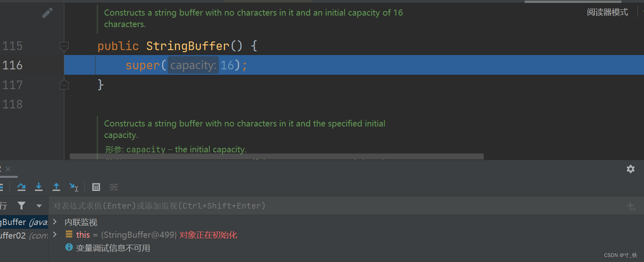Click line number 115 in gutter
Viewport: 644px width, 262px height.
(13, 46)
